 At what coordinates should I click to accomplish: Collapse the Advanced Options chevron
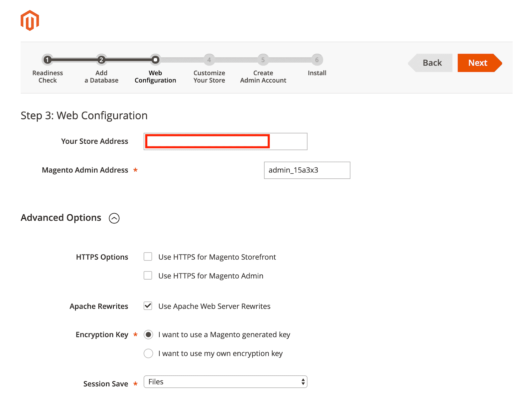pos(114,218)
